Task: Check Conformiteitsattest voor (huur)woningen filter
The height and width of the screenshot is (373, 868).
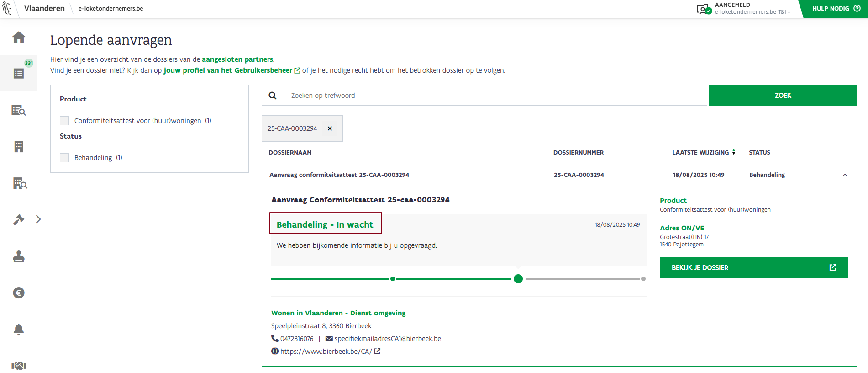Action: pos(64,121)
